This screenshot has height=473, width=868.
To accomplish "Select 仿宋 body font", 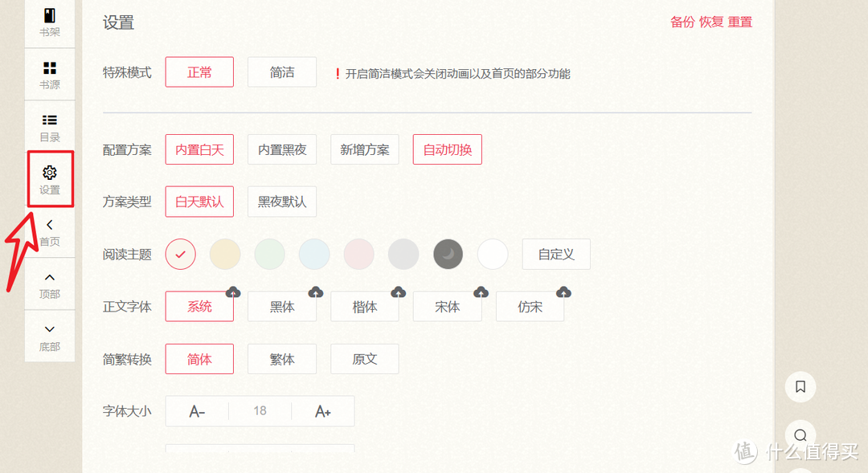I will coord(530,307).
